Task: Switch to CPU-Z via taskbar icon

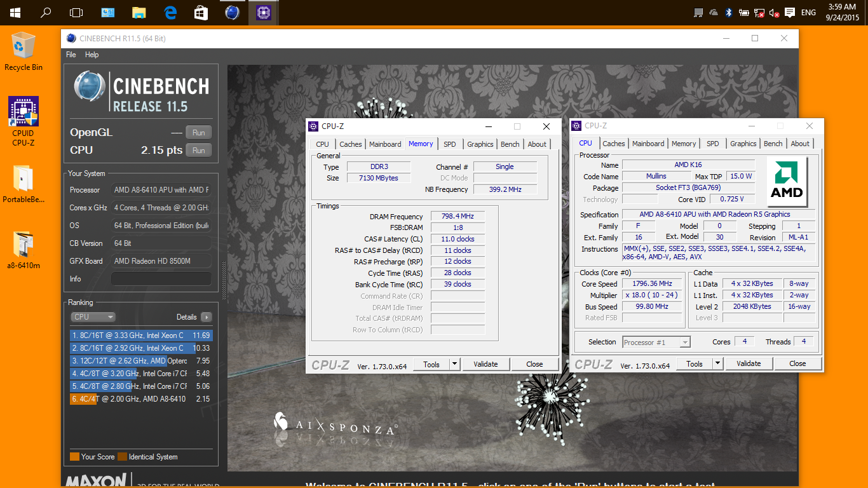Action: pyautogui.click(x=263, y=12)
